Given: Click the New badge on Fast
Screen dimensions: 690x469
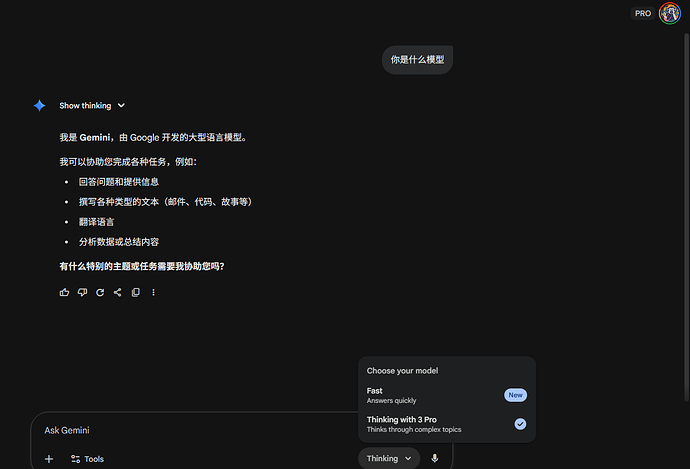Looking at the screenshot, I should (x=515, y=395).
